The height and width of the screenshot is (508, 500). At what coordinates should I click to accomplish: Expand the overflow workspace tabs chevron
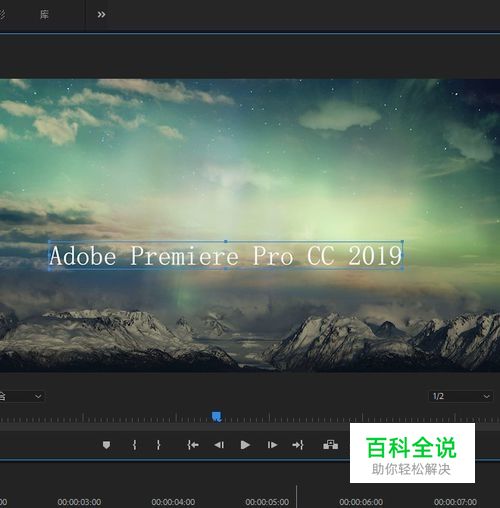(x=101, y=14)
